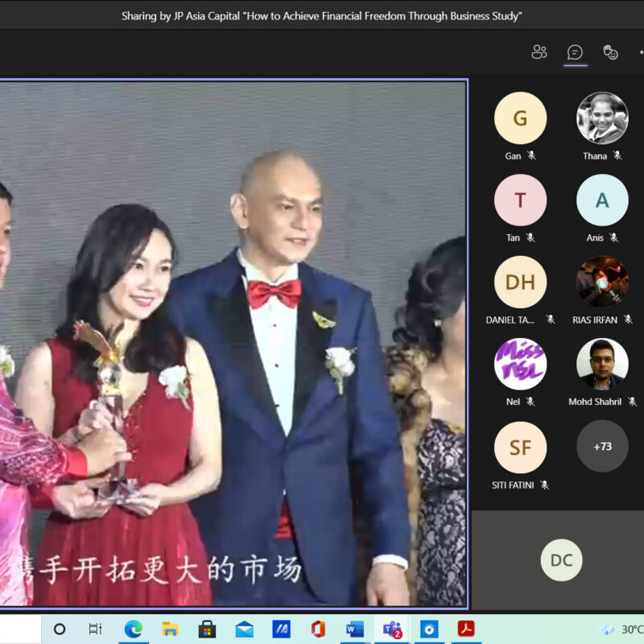Click the muted mic icon beside DANIEL TA...
This screenshot has height=644, width=644.
point(551,320)
